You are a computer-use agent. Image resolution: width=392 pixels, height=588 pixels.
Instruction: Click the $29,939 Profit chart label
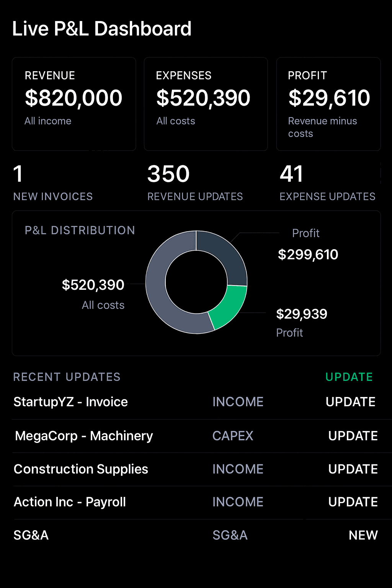pos(302,314)
